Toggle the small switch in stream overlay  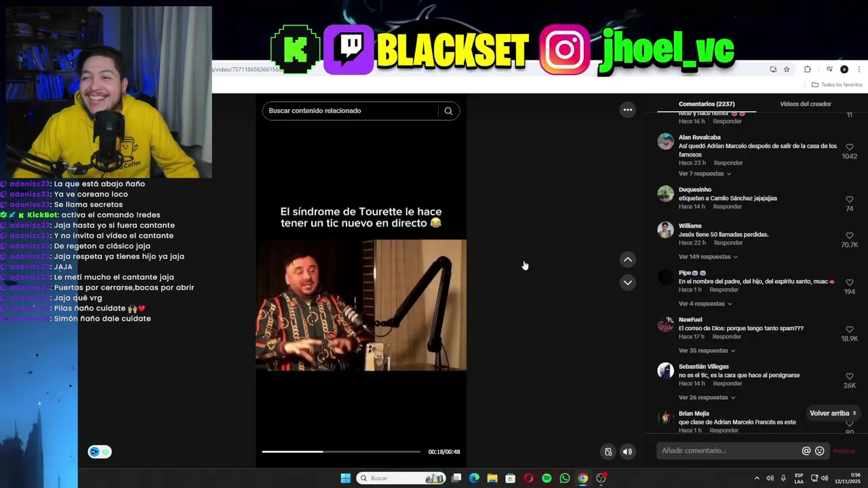click(100, 452)
